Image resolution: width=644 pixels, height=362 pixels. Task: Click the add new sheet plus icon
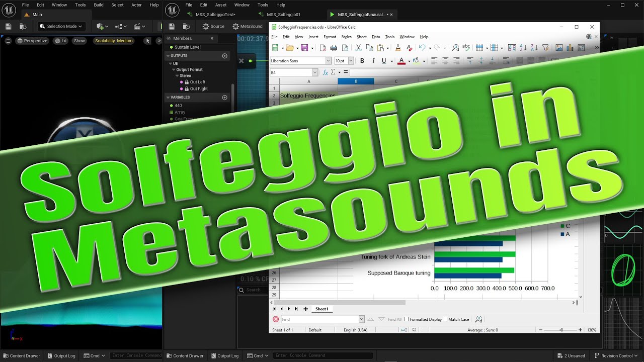(x=305, y=309)
